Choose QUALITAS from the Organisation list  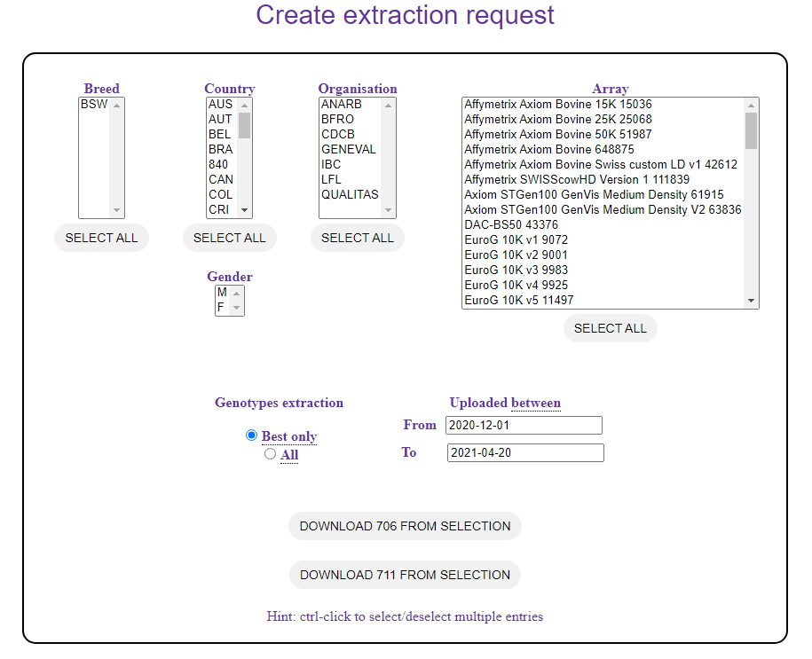coord(350,195)
